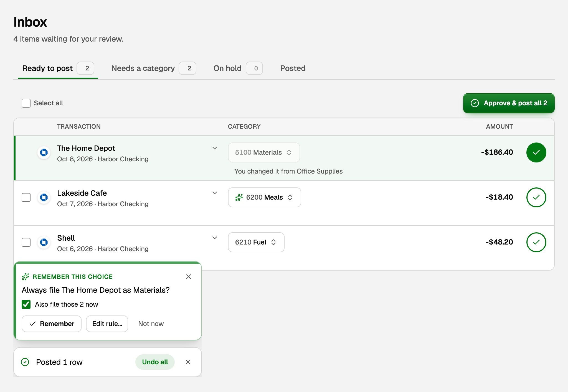Close the Remember This Choice popup
Image resolution: width=568 pixels, height=392 pixels.
tap(189, 277)
